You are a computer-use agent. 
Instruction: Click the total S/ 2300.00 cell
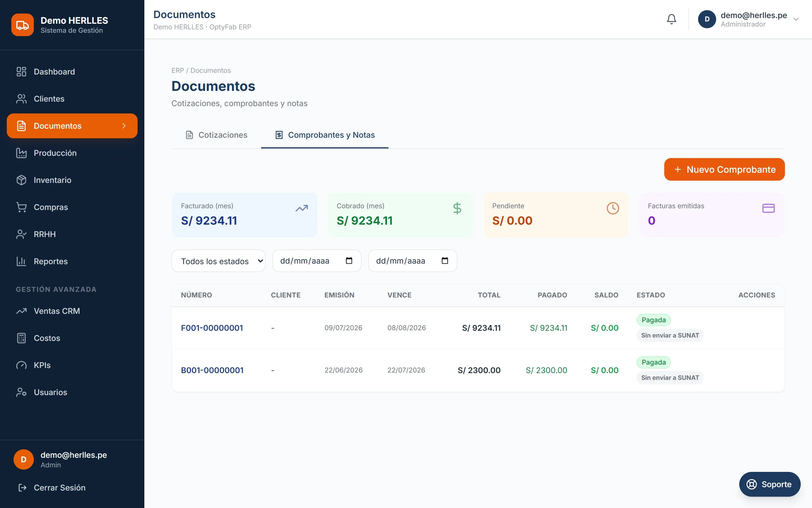[x=479, y=370]
